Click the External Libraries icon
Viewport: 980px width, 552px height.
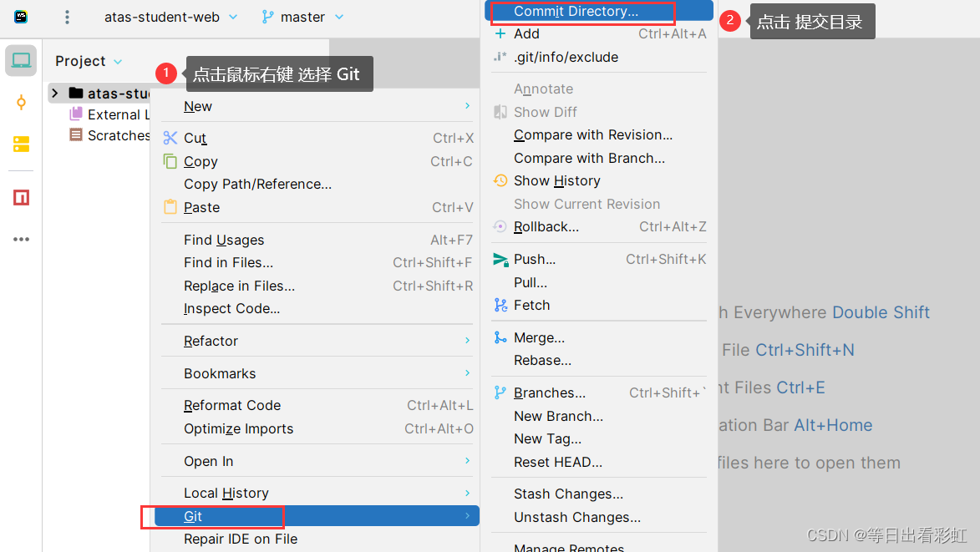(76, 114)
